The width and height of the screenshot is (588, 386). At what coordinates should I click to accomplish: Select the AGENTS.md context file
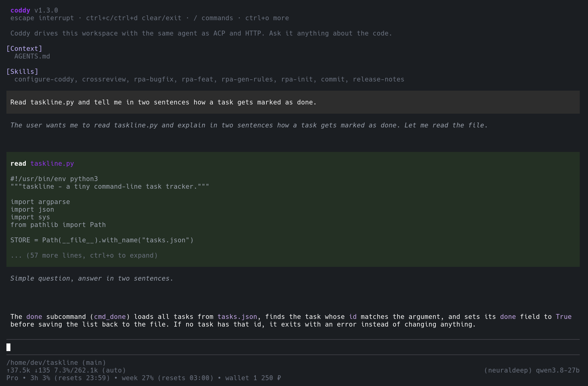[x=32, y=56]
